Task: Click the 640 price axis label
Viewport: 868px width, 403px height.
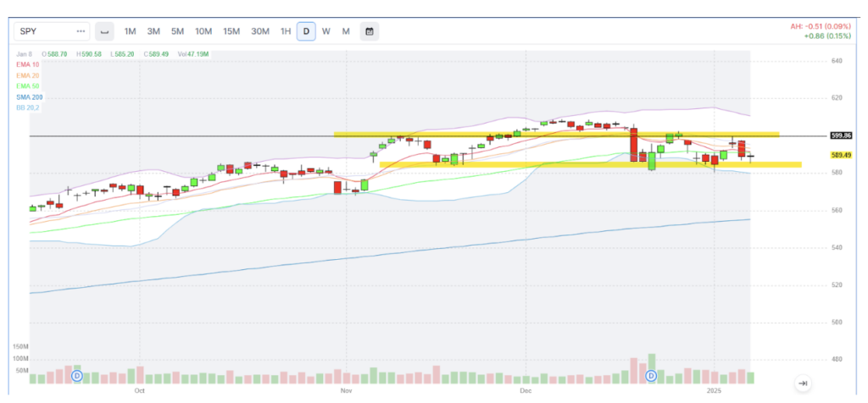Action: 837,61
